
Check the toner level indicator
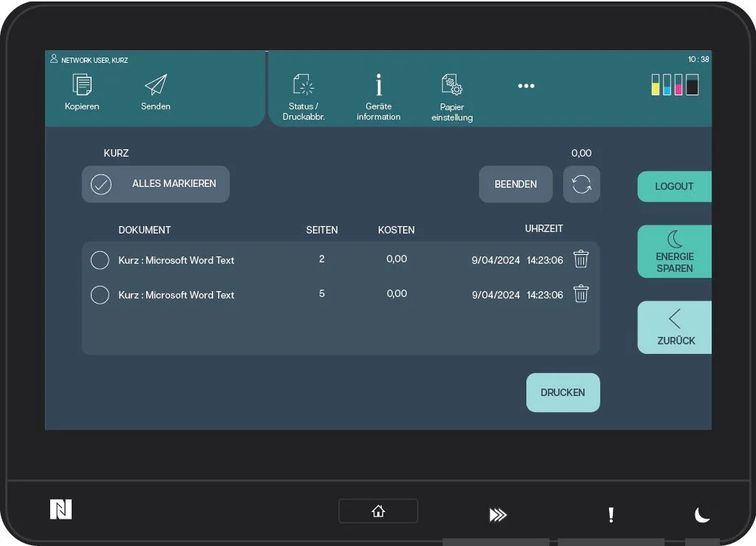tap(675, 84)
